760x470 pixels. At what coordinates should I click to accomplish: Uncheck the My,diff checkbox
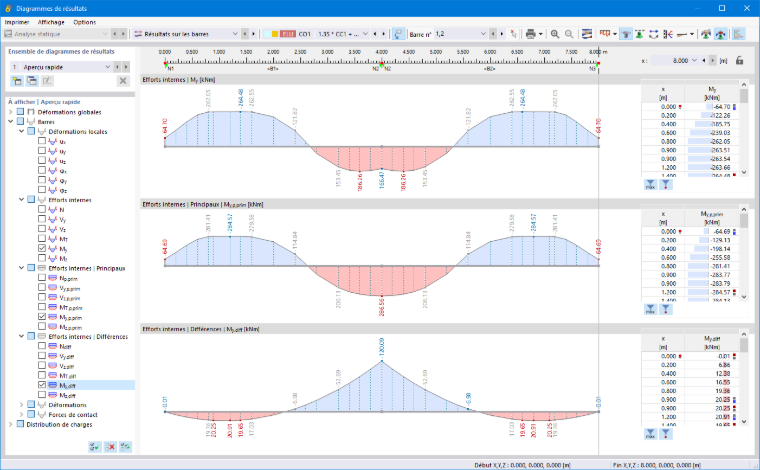click(42, 385)
